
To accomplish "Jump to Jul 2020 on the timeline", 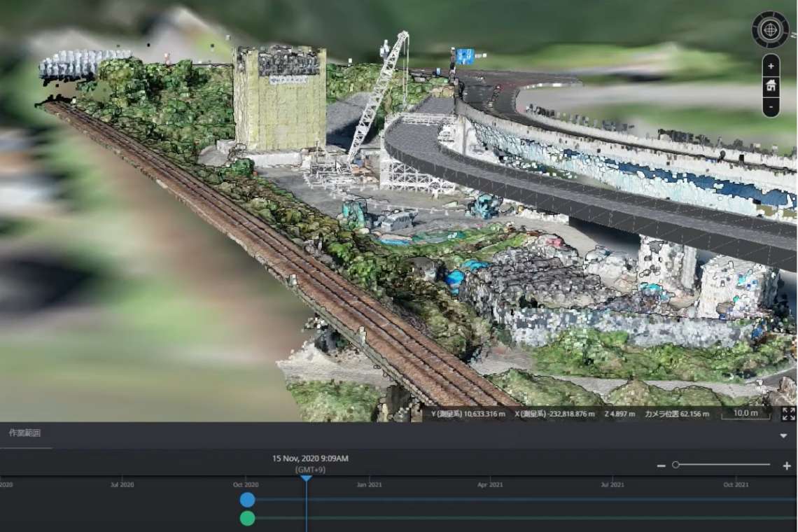I will pos(122,484).
